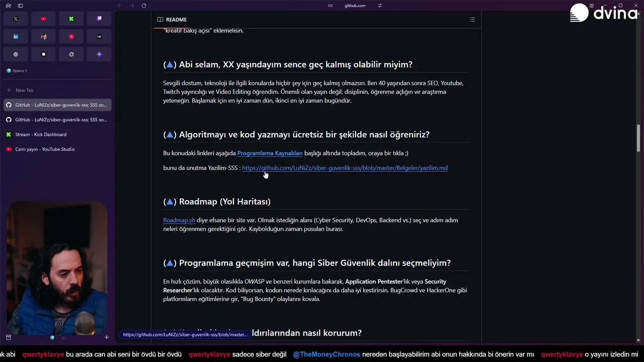Click the github.com address bar
644x362 pixels.
point(355,6)
